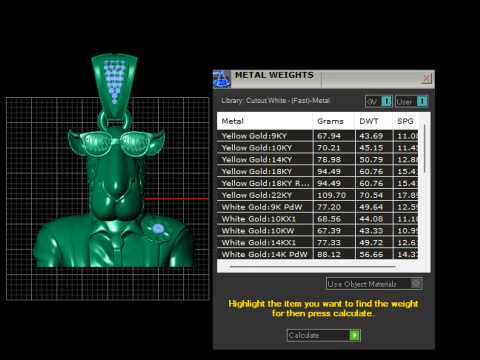The image size is (480, 360).
Task: Click the flower lapel pin on model
Action: tap(158, 229)
